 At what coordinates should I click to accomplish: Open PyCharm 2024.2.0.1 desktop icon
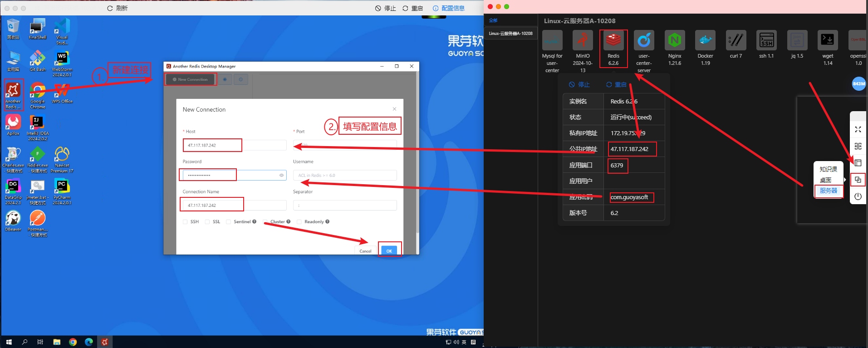click(x=62, y=192)
